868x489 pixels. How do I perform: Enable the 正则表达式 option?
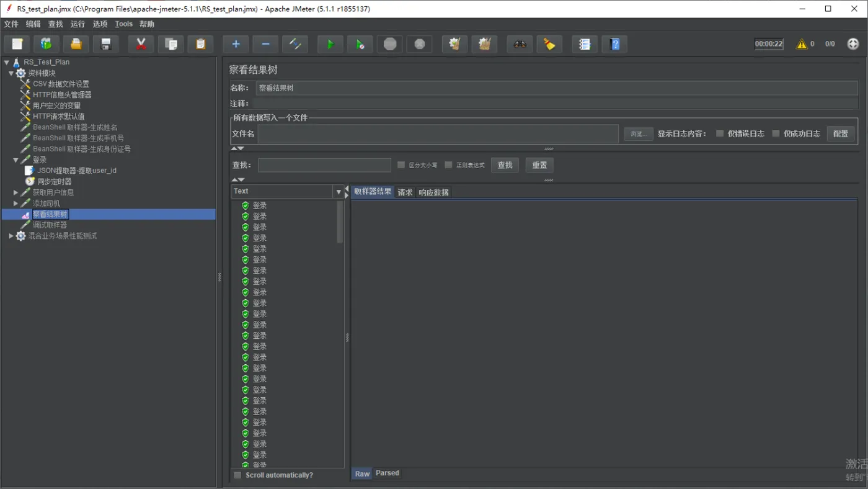448,165
